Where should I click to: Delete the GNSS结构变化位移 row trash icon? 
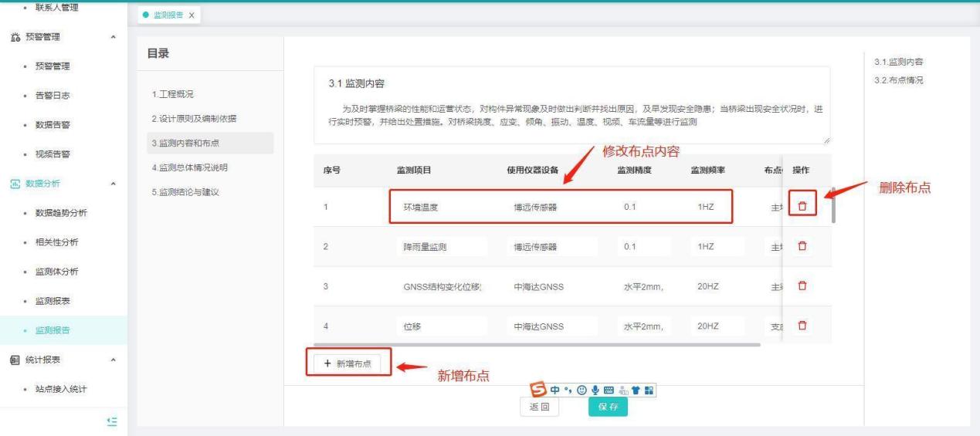tap(802, 286)
